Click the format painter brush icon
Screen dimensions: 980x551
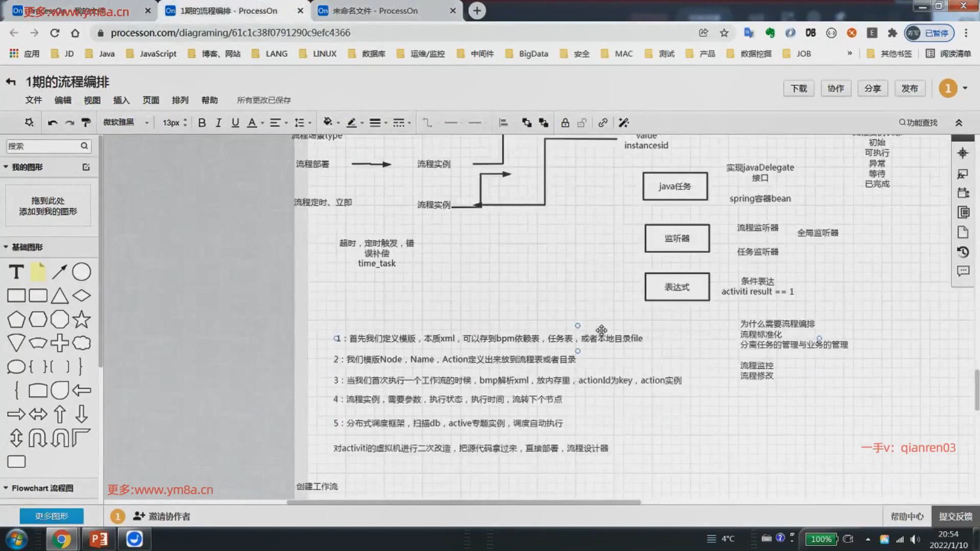point(86,122)
